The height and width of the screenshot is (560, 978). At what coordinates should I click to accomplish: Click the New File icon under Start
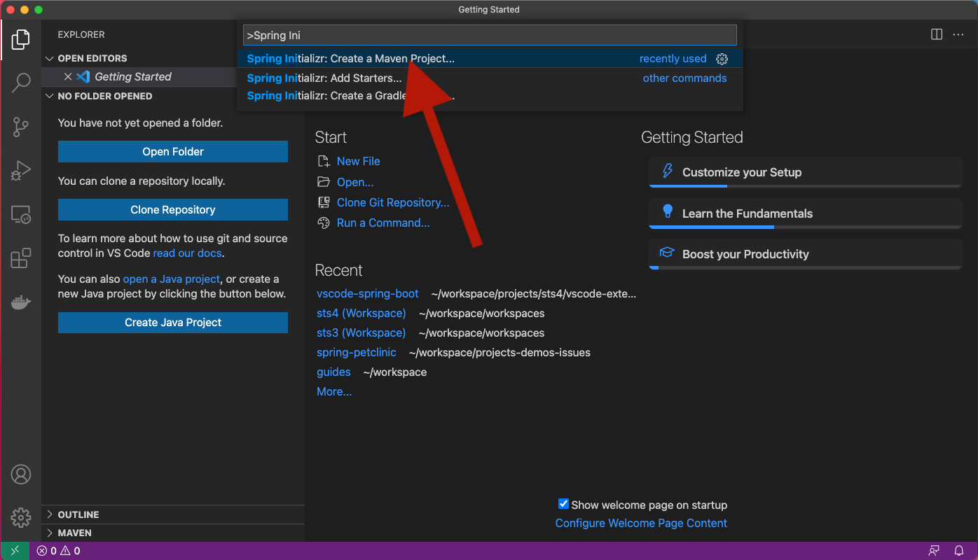[324, 161]
